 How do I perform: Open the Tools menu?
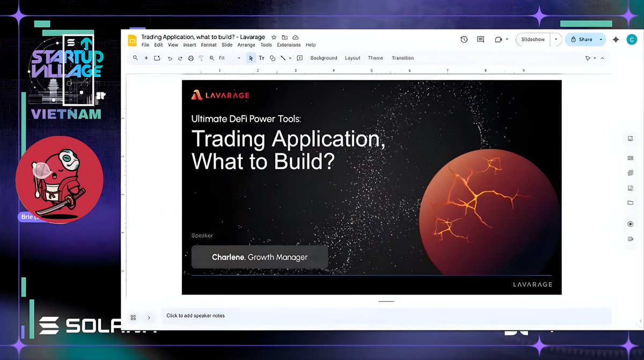tap(266, 45)
